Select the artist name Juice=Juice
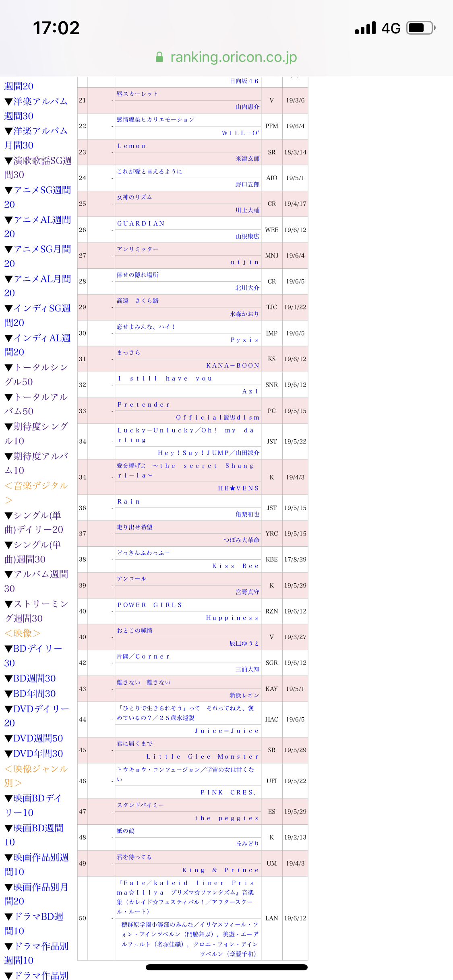 pyautogui.click(x=227, y=731)
